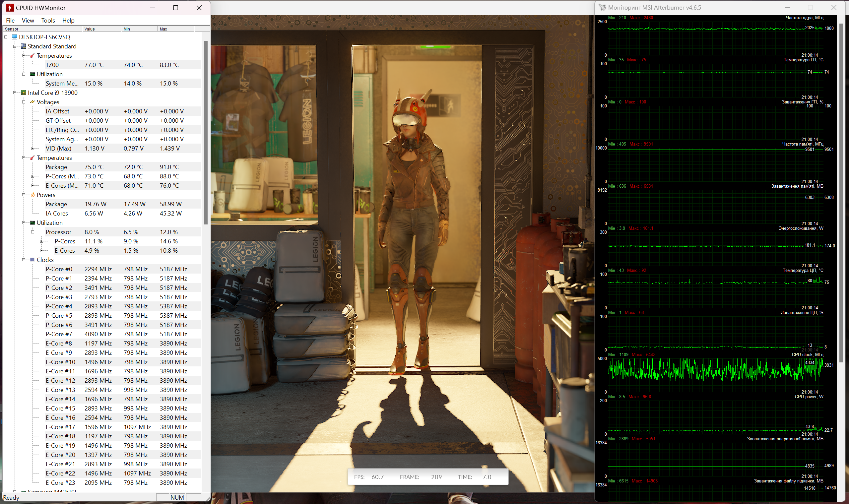Click the Clocks section icon
Screen dimensions: 849x504
click(x=33, y=260)
